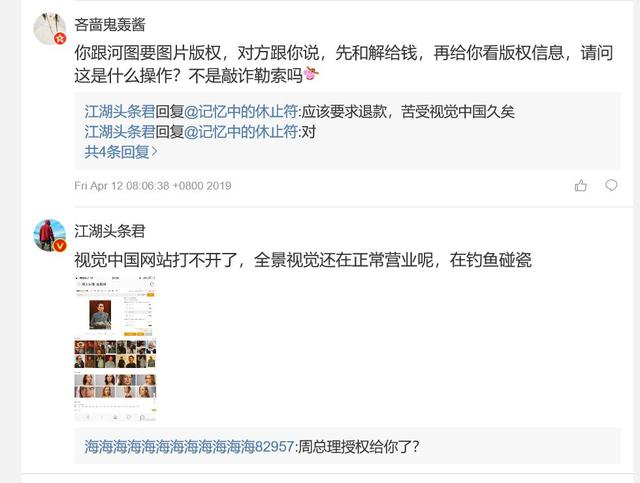Reply with the speech bubble comment icon
The image size is (640, 483).
coord(611,185)
